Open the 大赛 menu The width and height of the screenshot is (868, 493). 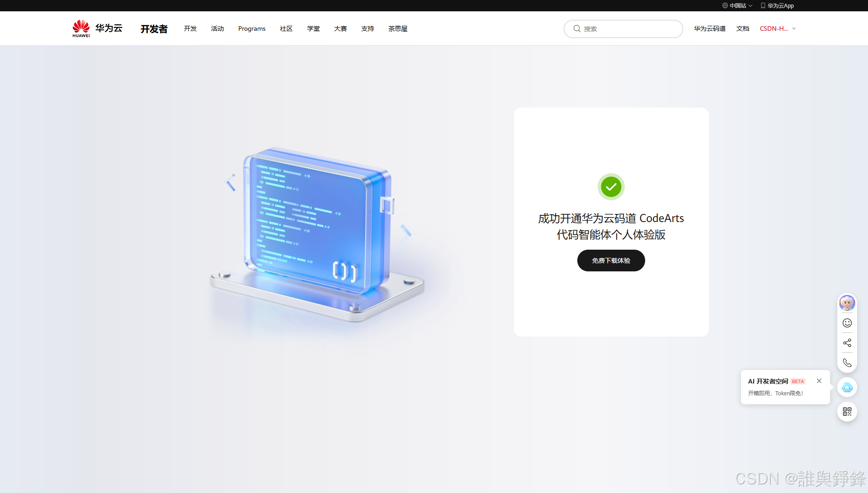[340, 28]
